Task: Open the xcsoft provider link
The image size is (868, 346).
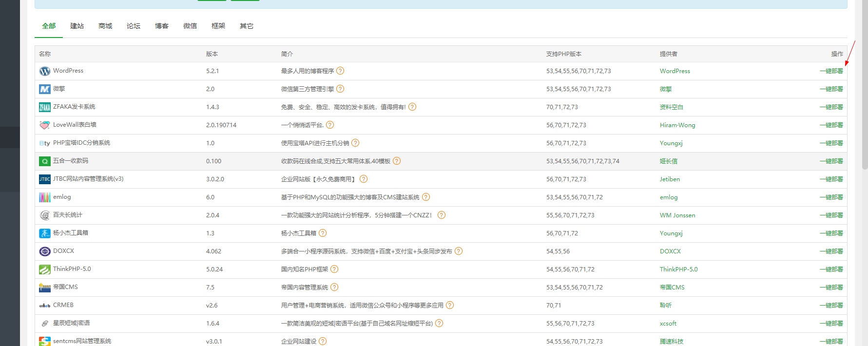Action: 668,324
